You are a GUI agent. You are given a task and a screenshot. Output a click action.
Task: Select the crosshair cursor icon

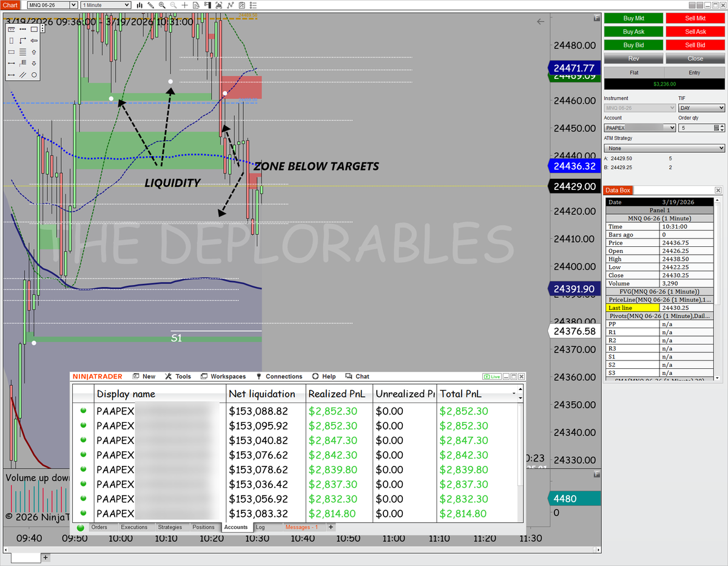click(185, 5)
